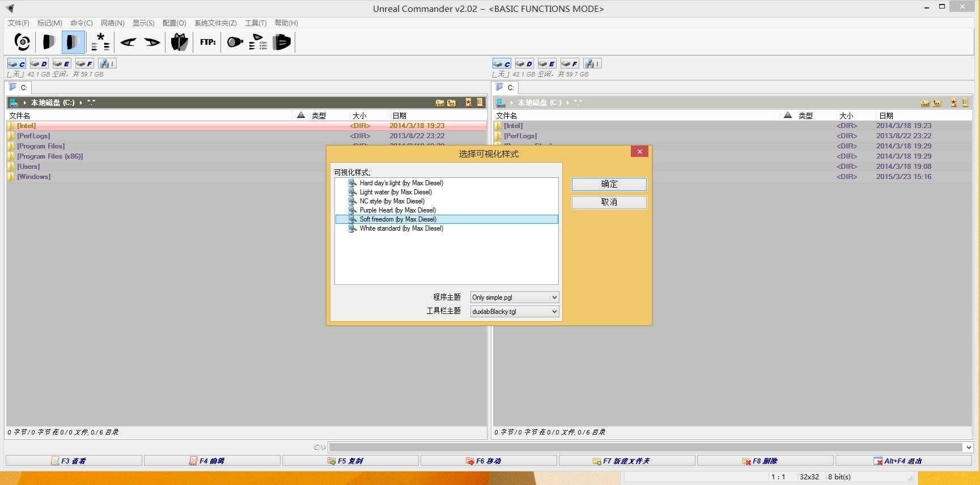Select the Hard day's light style

click(x=447, y=183)
